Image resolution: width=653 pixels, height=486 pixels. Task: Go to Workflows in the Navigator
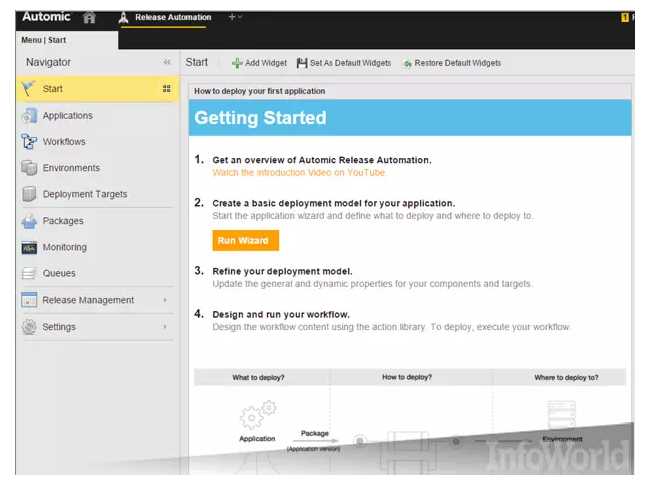click(x=64, y=142)
